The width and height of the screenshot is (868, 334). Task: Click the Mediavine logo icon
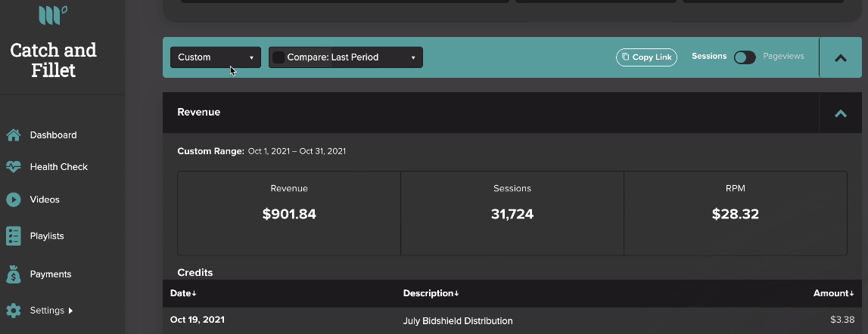click(53, 15)
